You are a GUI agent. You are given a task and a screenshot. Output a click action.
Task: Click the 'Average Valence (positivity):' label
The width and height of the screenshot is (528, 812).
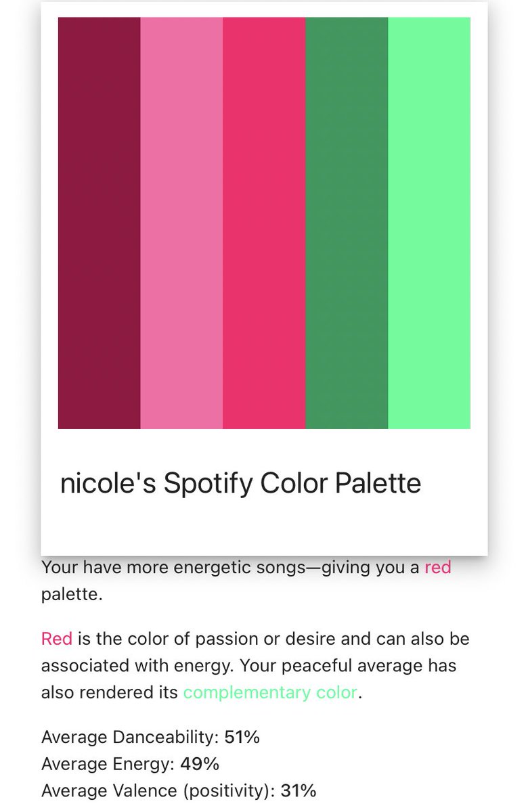[156, 790]
